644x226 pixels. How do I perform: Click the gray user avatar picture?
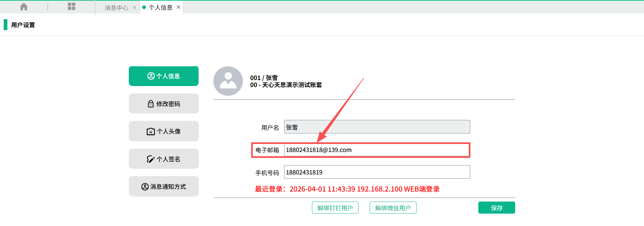[x=228, y=81]
